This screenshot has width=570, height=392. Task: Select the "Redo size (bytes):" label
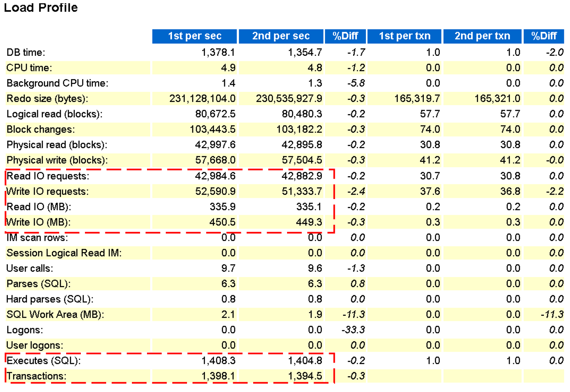click(x=47, y=99)
